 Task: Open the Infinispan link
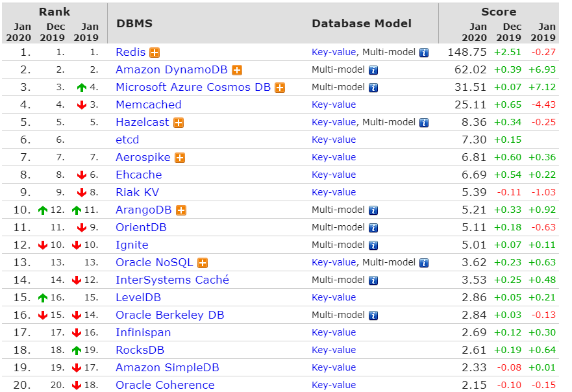tap(143, 332)
